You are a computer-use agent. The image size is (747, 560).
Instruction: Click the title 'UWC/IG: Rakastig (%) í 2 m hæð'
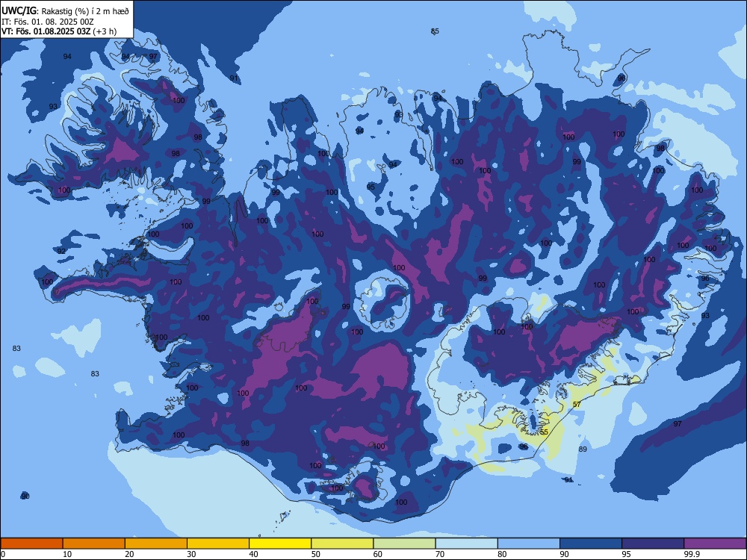(x=65, y=10)
